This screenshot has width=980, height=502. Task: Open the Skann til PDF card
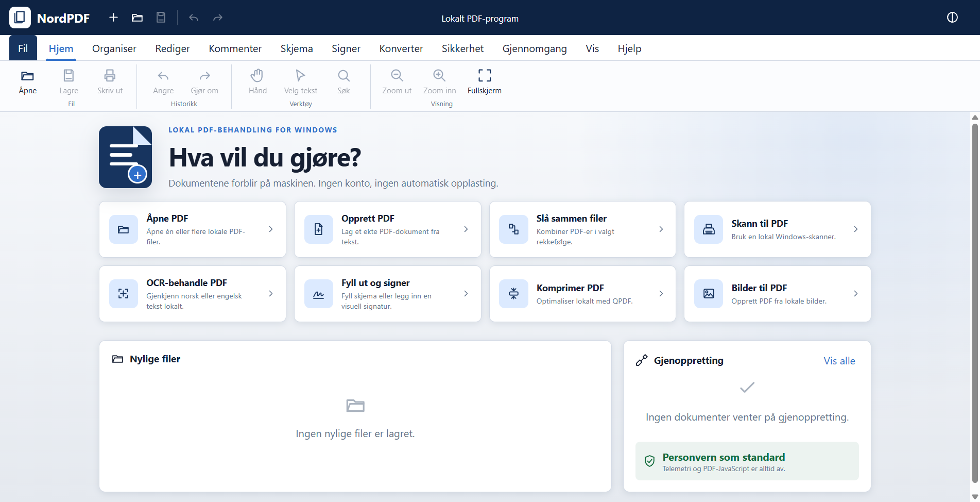click(777, 229)
